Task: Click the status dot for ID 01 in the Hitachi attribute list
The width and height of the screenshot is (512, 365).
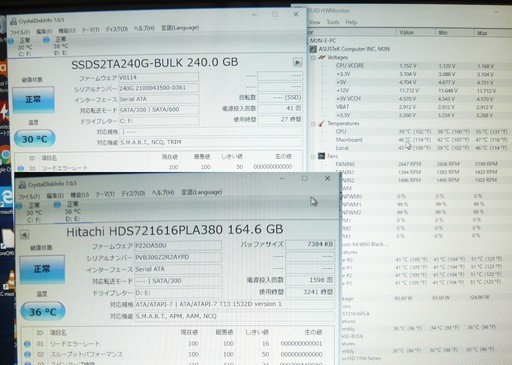Action: coord(27,344)
